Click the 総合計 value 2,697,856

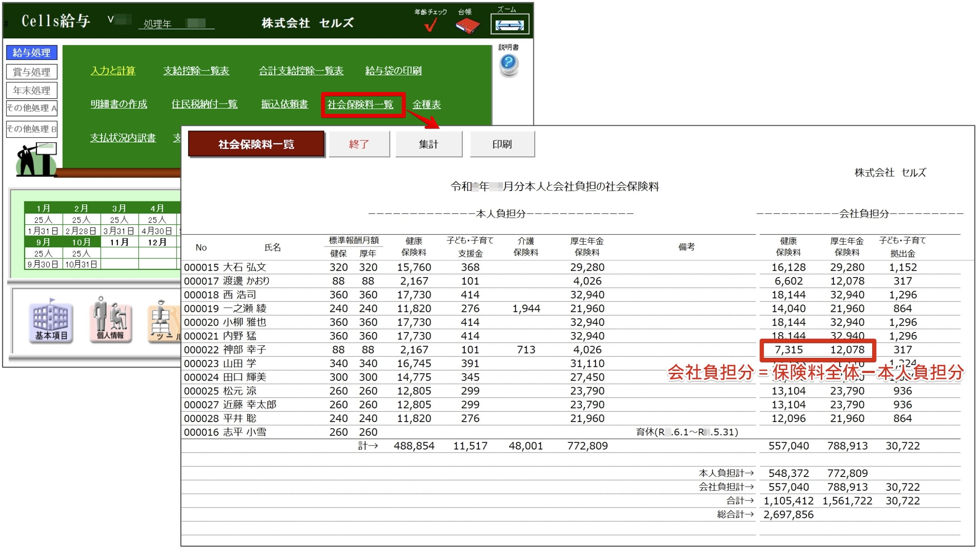[789, 515]
